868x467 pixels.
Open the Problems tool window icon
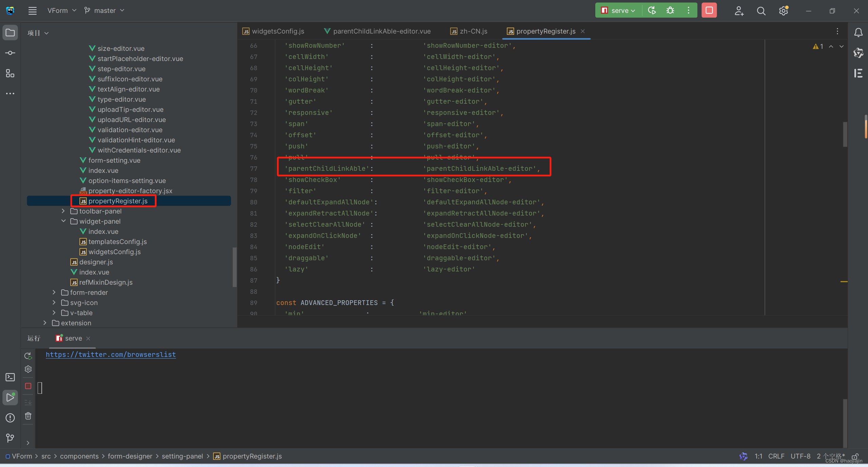[10, 418]
